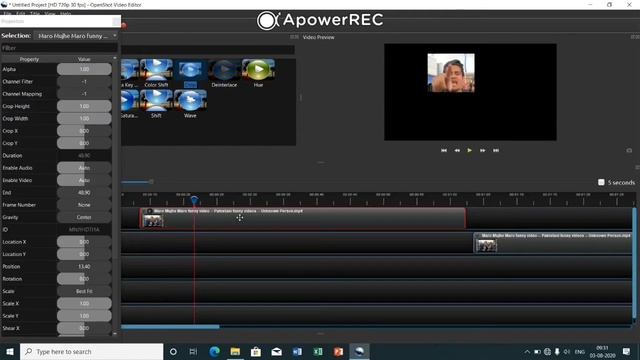
Task: Click the red export video button
Action: 124,25
